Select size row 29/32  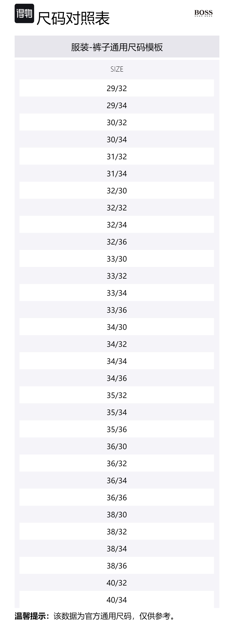click(117, 88)
